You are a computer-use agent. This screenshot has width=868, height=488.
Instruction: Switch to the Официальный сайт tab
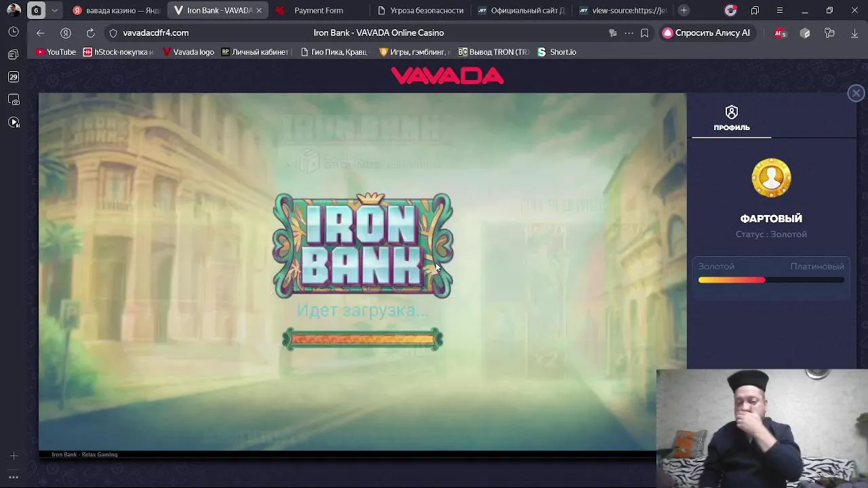click(521, 10)
